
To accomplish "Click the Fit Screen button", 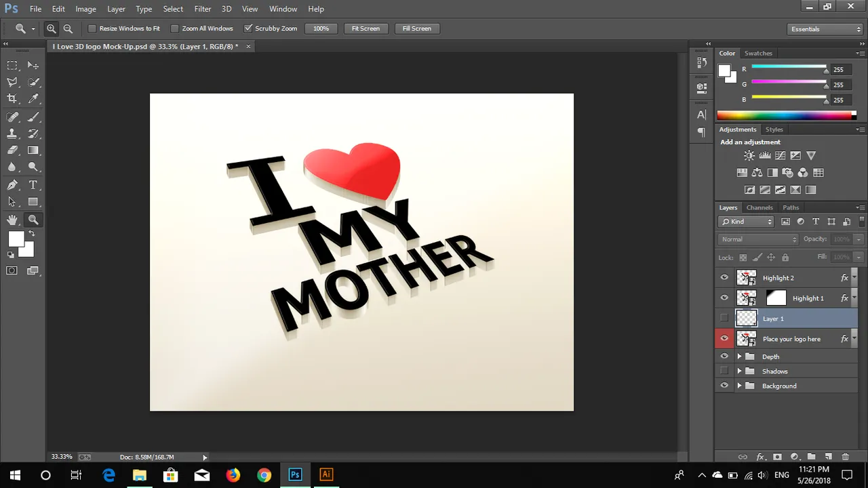I will coord(366,28).
